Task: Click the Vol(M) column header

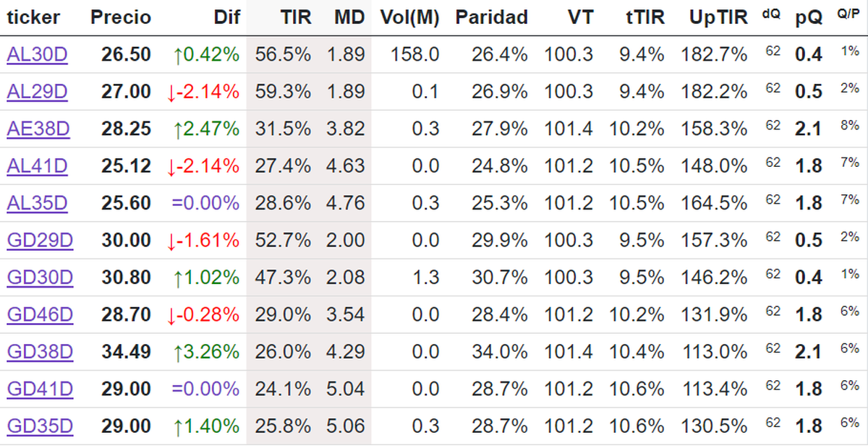Action: tap(409, 17)
